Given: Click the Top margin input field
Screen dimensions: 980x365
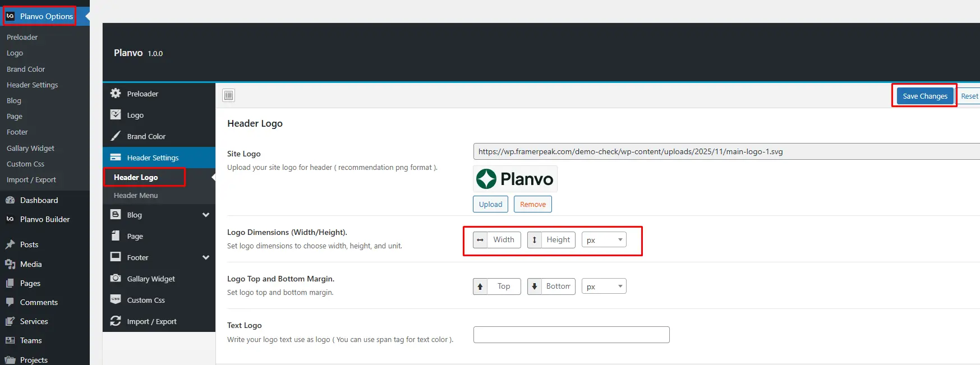Looking at the screenshot, I should tap(504, 287).
